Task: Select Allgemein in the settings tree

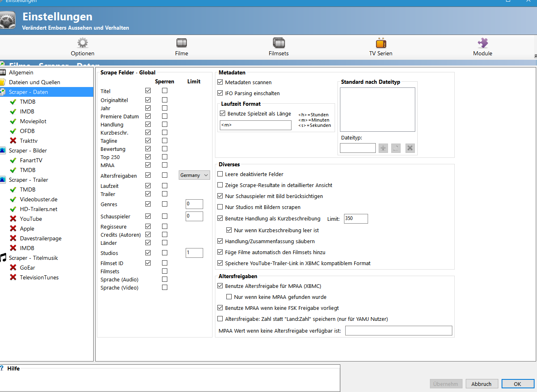Action: 21,72
